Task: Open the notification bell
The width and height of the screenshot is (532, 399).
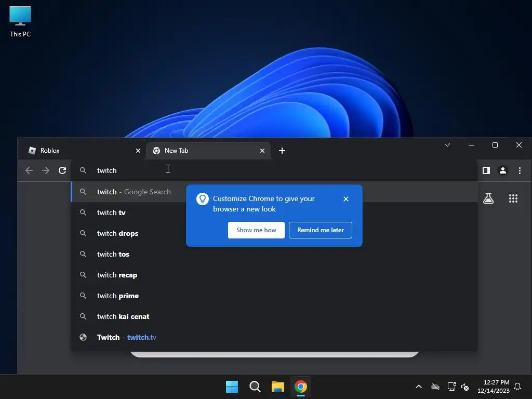Action: (x=517, y=387)
